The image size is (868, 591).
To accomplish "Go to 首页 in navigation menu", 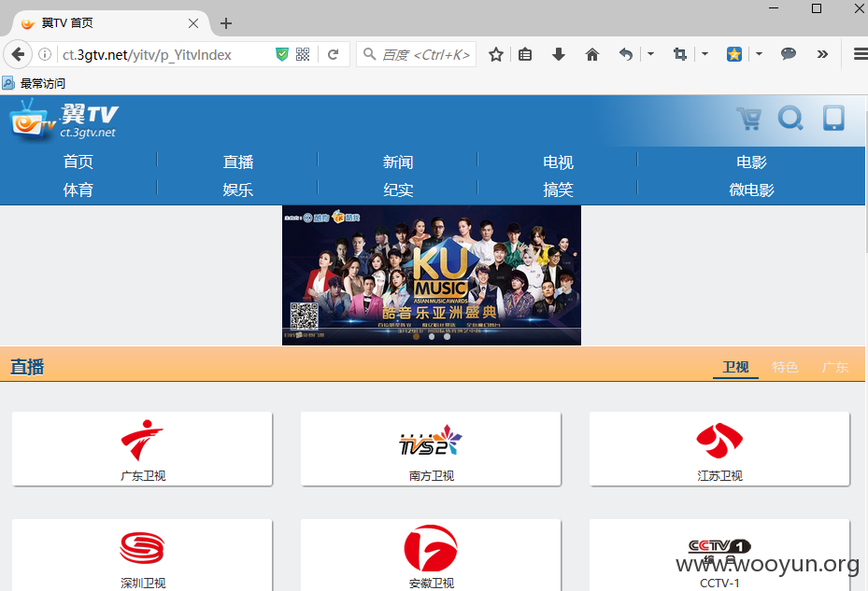I will tap(78, 162).
